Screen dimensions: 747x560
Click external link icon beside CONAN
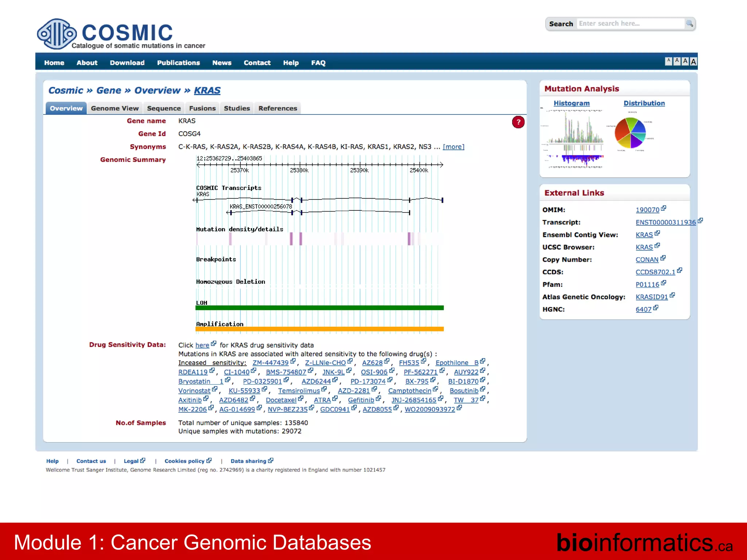663,258
